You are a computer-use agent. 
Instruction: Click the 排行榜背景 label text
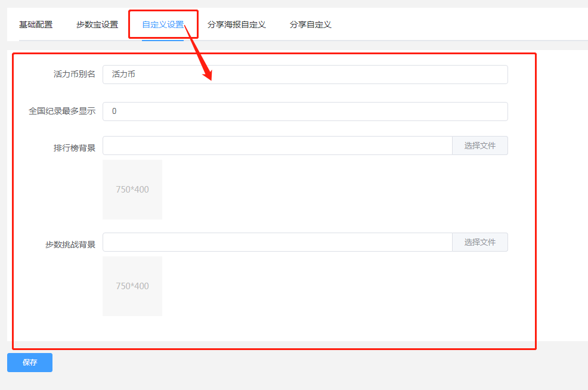coord(75,148)
